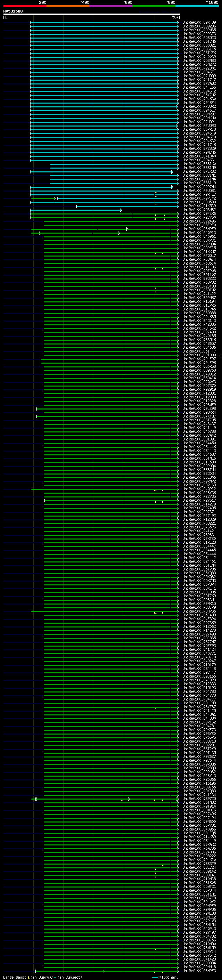Choose UniRef100_Q53N82 entry
This screenshot has width=222, height=980.
coord(199,210)
